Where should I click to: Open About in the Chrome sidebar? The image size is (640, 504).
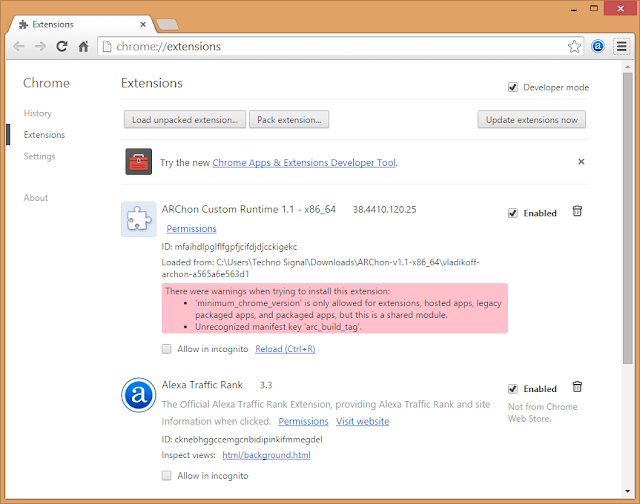[x=36, y=198]
